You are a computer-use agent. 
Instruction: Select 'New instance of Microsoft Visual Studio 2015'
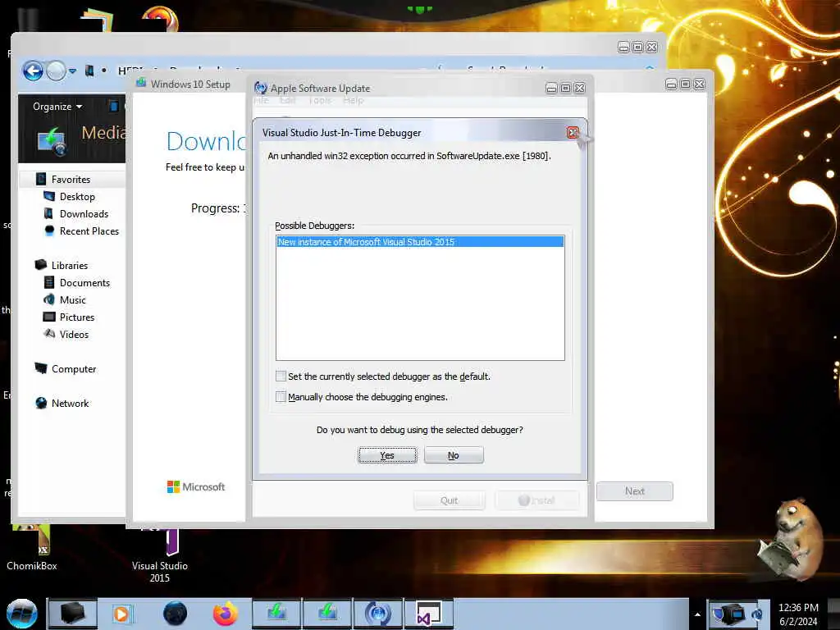coord(420,242)
